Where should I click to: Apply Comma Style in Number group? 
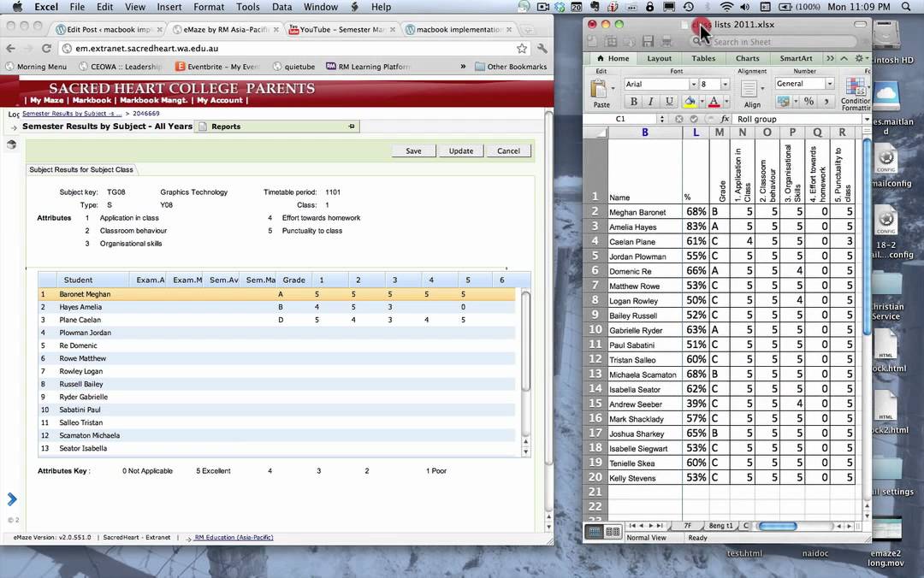(x=826, y=102)
